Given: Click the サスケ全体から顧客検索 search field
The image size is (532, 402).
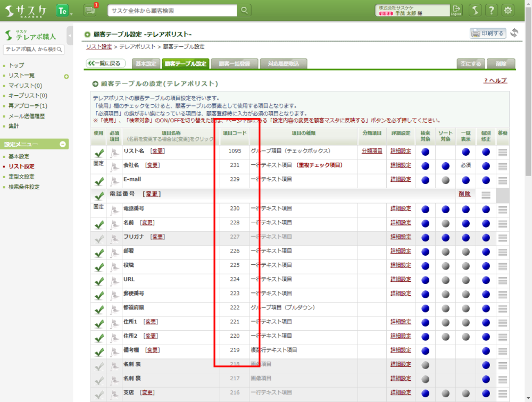Looking at the screenshot, I should click(x=172, y=11).
